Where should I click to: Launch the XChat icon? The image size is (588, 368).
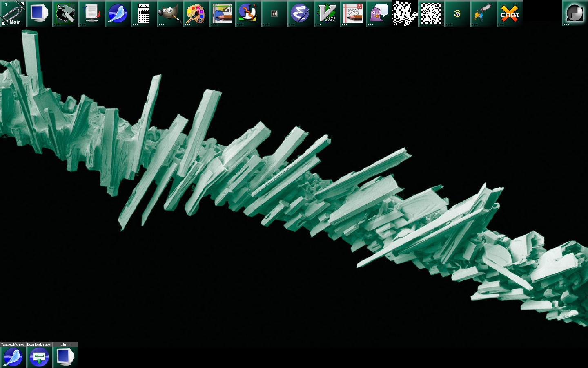point(509,13)
